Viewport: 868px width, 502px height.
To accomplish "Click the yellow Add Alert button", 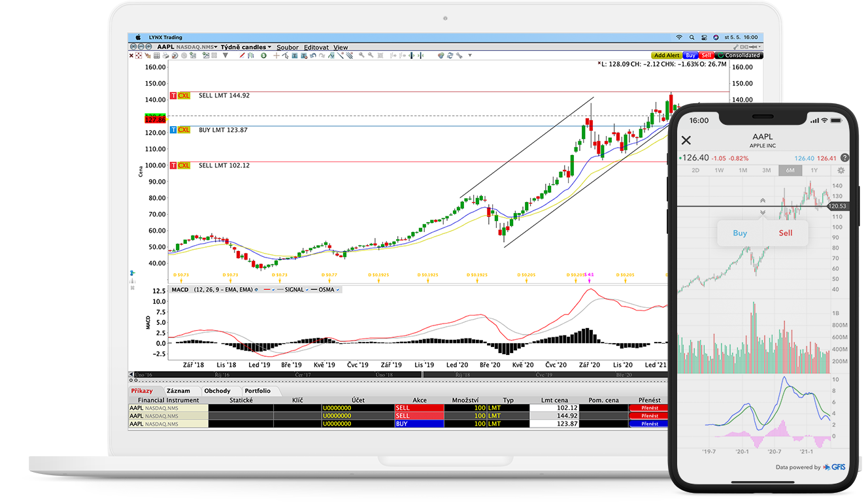I will [667, 56].
